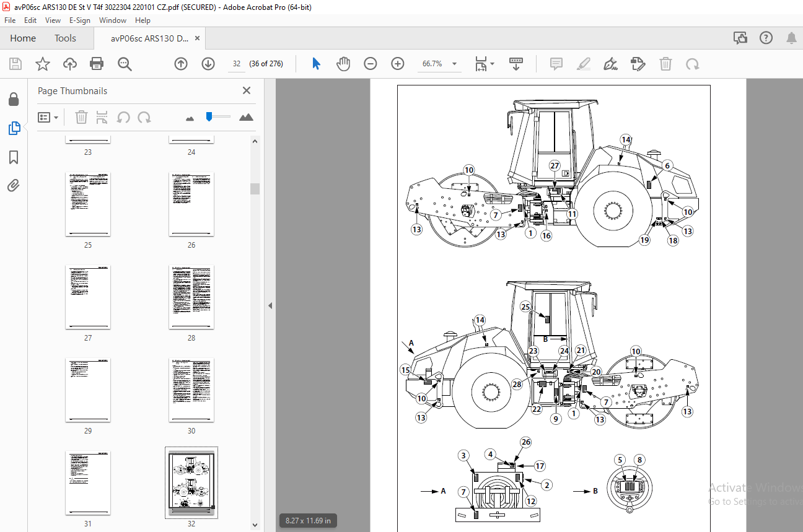Select page 31 thumbnail

(x=88, y=483)
